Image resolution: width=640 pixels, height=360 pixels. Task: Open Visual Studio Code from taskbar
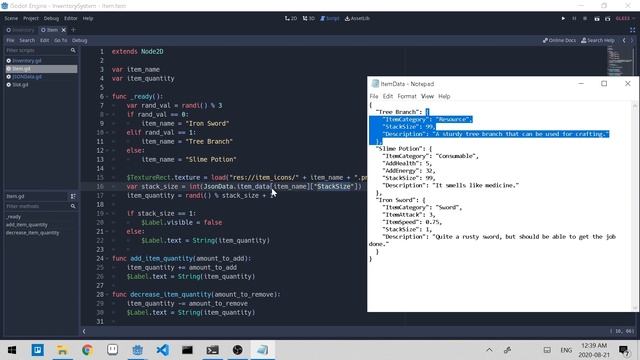click(x=162, y=350)
